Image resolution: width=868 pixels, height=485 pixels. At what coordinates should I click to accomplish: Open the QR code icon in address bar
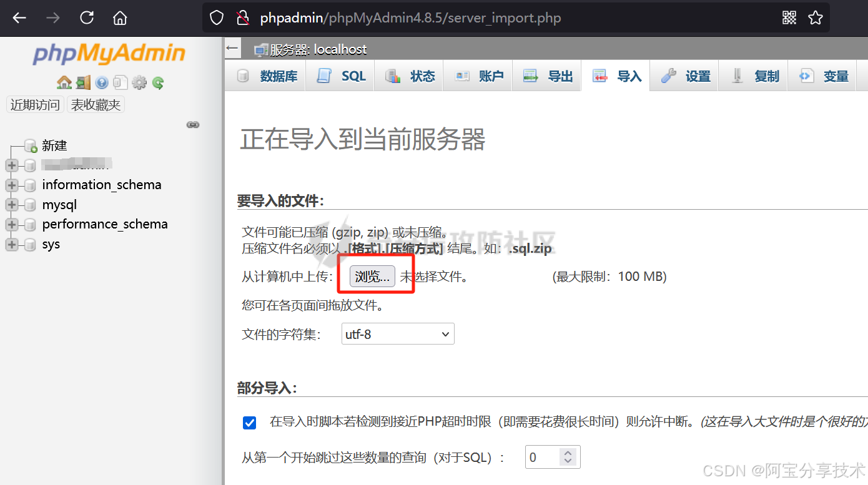789,17
